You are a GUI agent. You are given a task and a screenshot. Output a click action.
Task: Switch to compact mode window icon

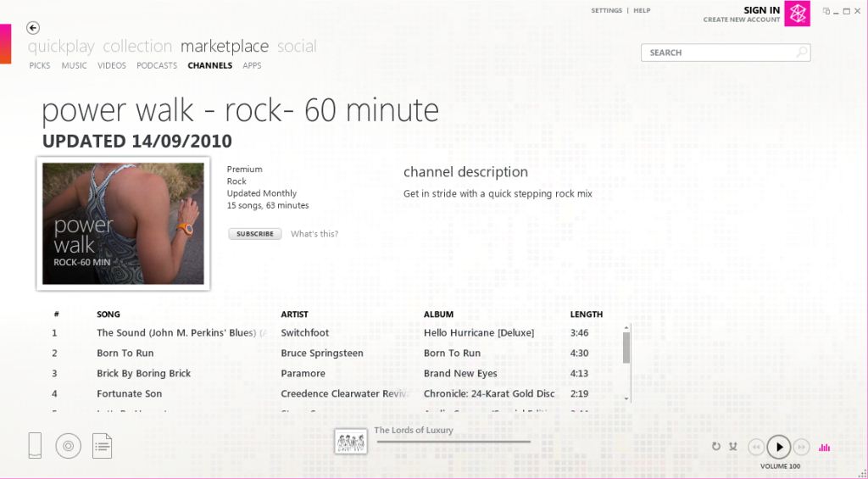tap(826, 11)
